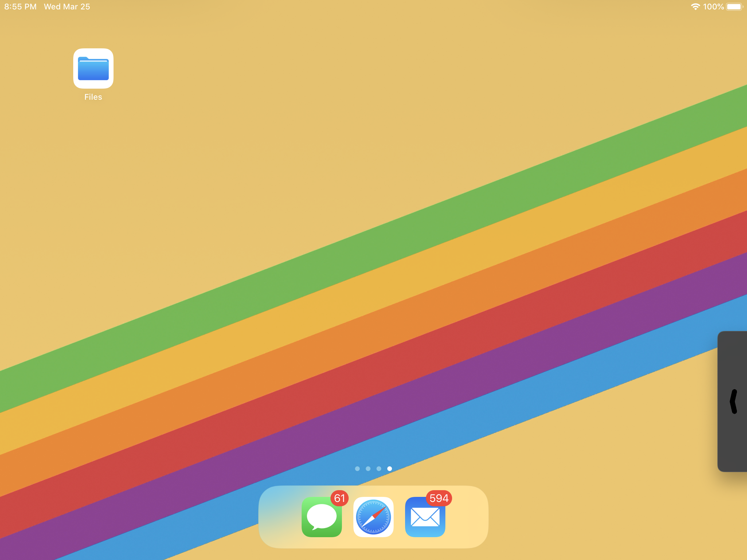The width and height of the screenshot is (747, 560).
Task: Tap the 100% battery percentage
Action: (x=713, y=7)
